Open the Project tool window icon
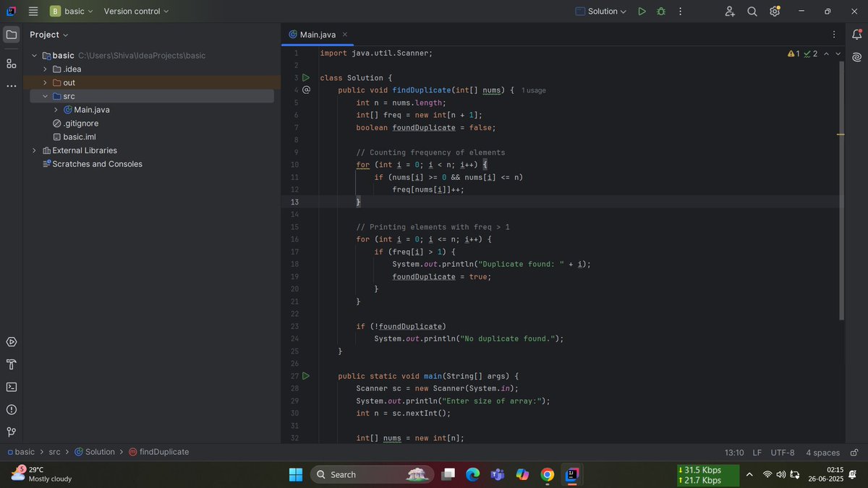 pyautogui.click(x=12, y=35)
